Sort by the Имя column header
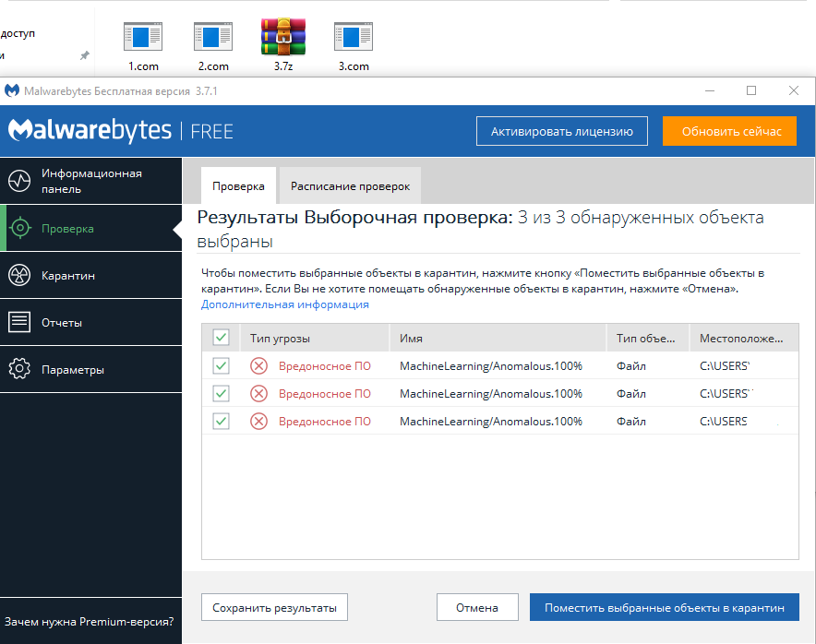Viewport: 816px width, 644px height. click(498, 338)
